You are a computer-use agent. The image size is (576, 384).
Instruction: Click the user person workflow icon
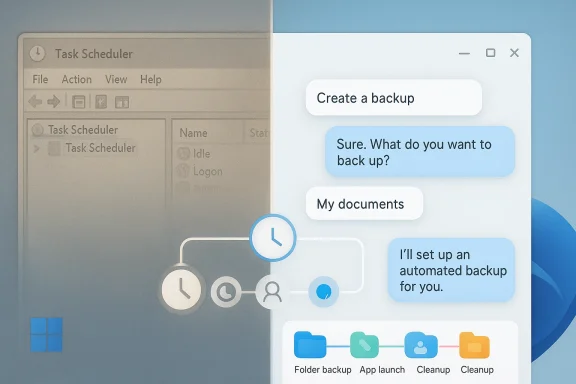click(x=272, y=292)
